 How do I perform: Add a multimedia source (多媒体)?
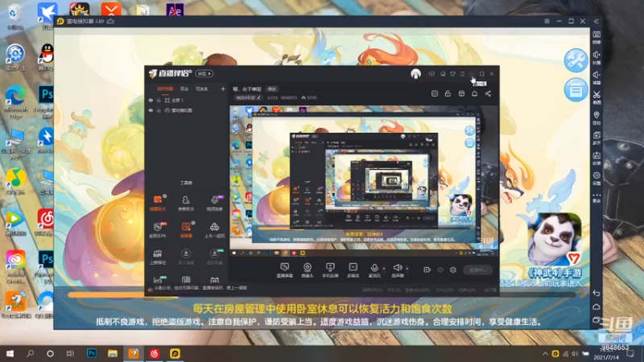(353, 270)
